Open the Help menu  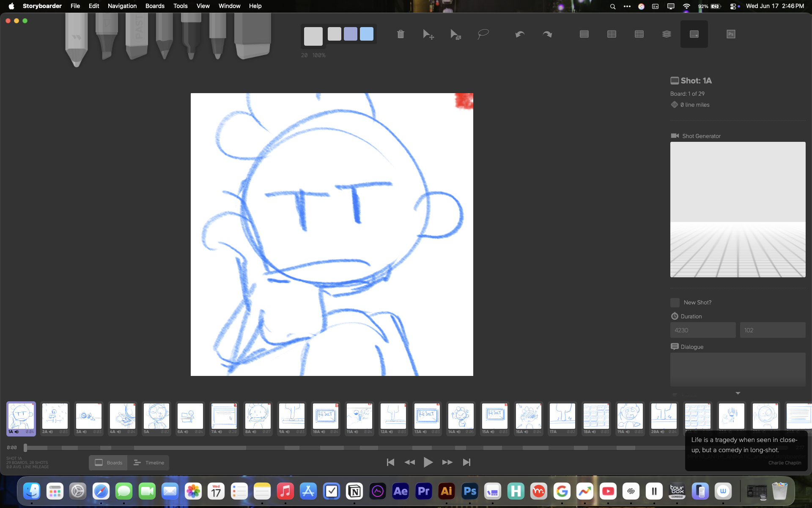pos(255,6)
